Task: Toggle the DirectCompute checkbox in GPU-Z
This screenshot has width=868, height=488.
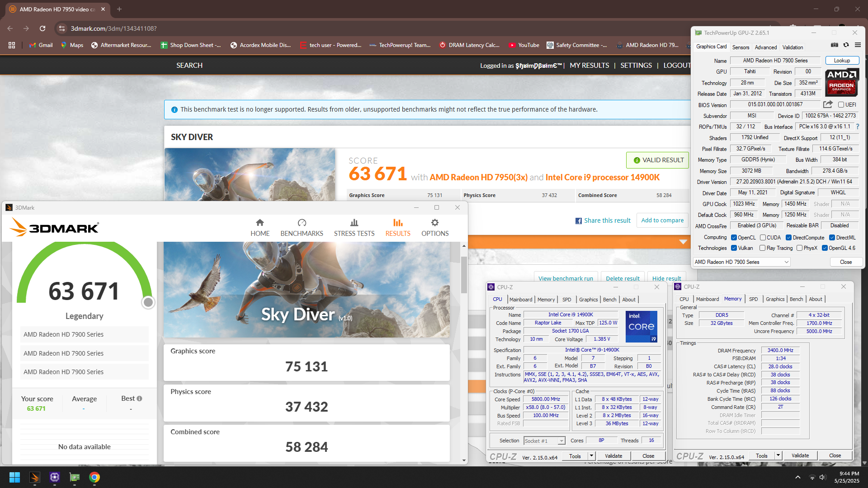Action: click(788, 238)
